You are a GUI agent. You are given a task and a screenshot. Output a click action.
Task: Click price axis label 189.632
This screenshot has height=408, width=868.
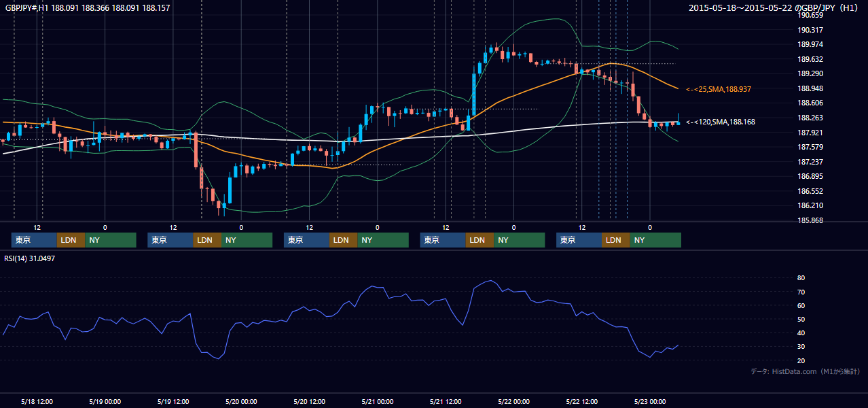coord(810,59)
